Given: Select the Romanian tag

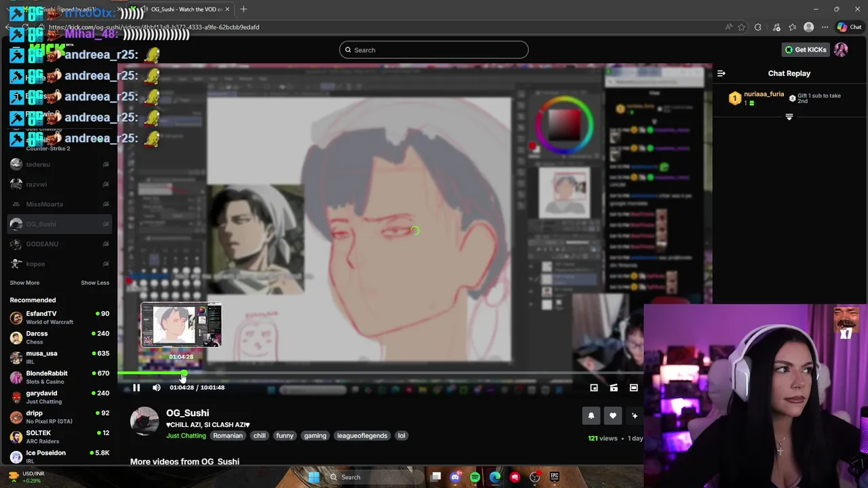Looking at the screenshot, I should click(x=228, y=436).
